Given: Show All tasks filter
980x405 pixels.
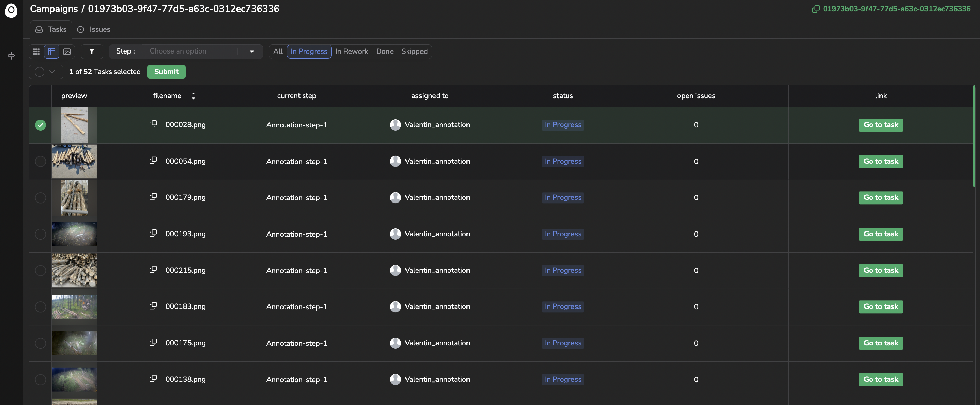Looking at the screenshot, I should pyautogui.click(x=278, y=51).
